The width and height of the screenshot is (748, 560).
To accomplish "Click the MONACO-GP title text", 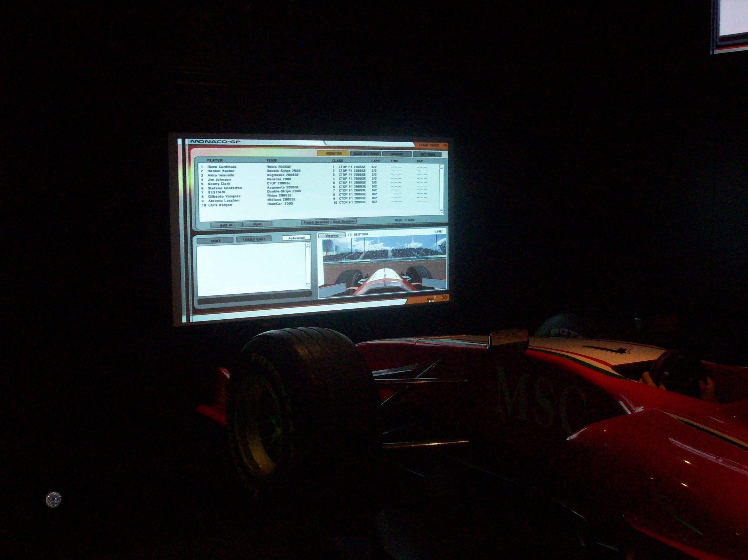I will [215, 142].
